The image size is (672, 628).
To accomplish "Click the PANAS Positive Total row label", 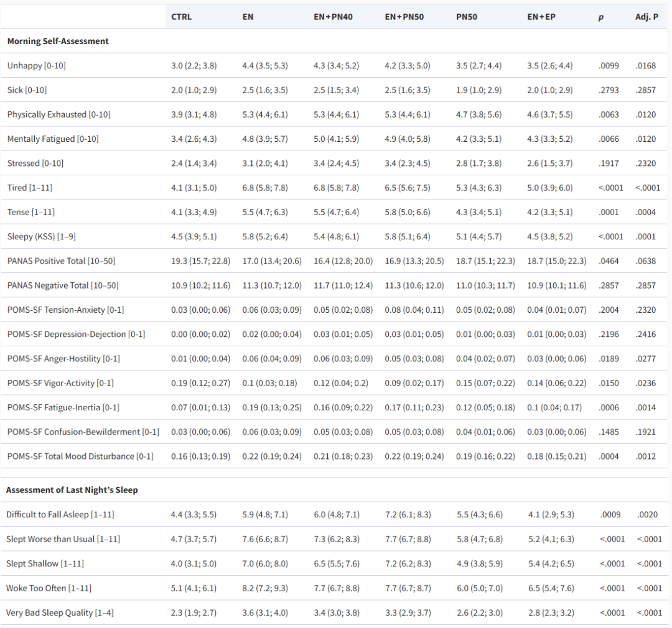I will coord(61,261).
